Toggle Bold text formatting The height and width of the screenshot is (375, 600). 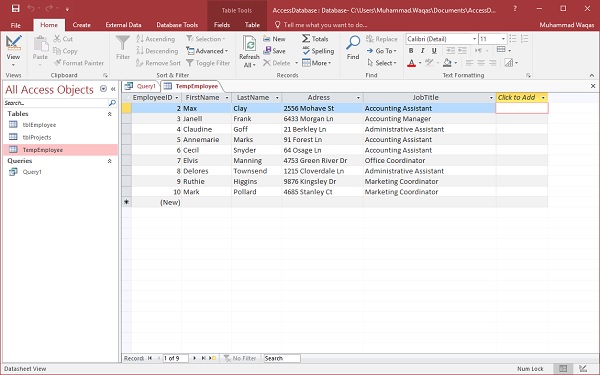tap(411, 51)
